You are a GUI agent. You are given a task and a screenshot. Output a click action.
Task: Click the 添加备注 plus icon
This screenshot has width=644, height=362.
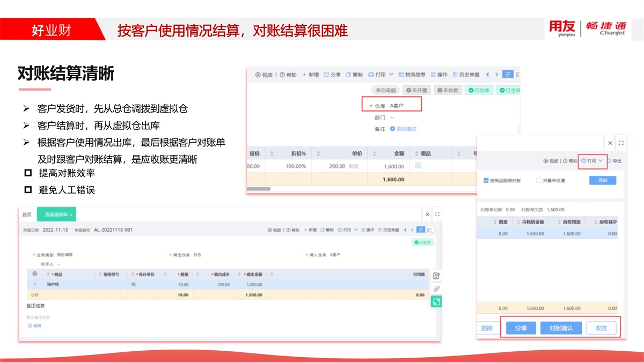[392, 129]
